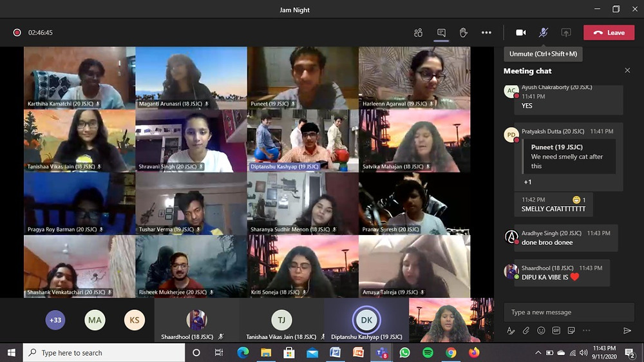Close the Meeting chat panel

tap(627, 70)
